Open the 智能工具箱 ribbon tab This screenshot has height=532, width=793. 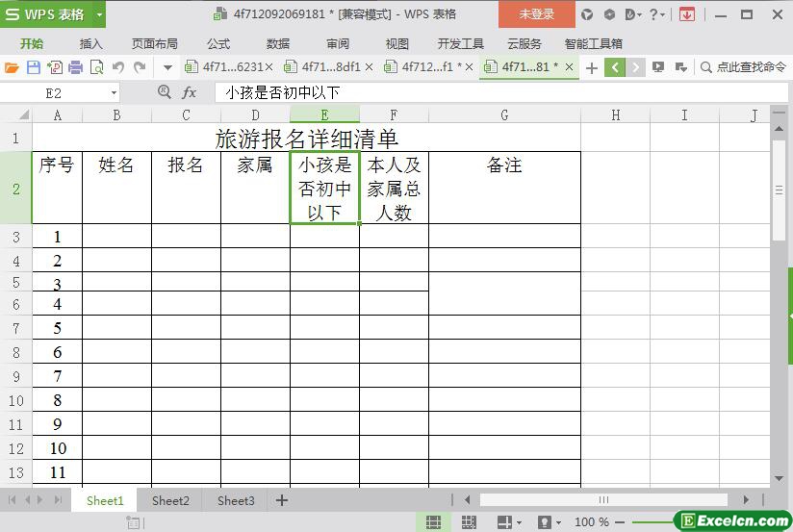[x=593, y=44]
